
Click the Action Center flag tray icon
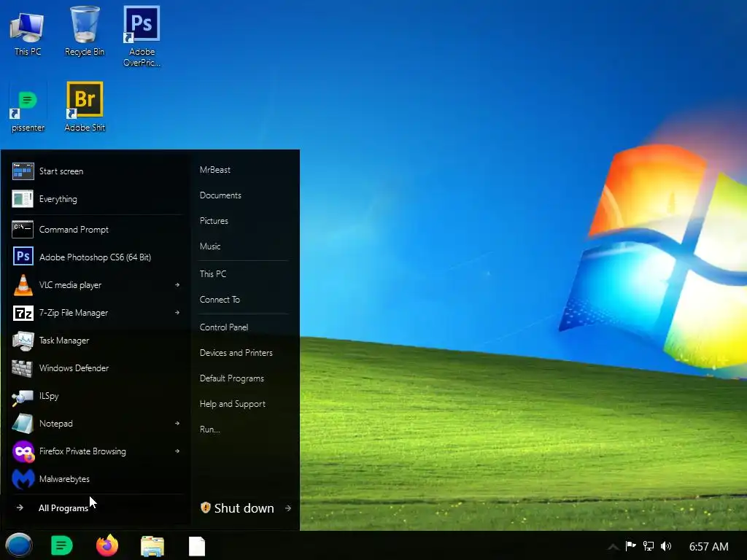pyautogui.click(x=631, y=545)
